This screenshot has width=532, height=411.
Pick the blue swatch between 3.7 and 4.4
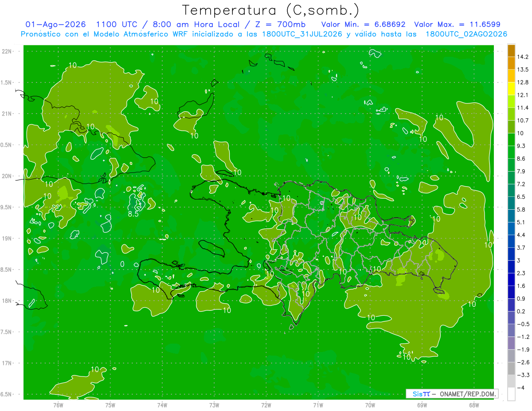511,241
